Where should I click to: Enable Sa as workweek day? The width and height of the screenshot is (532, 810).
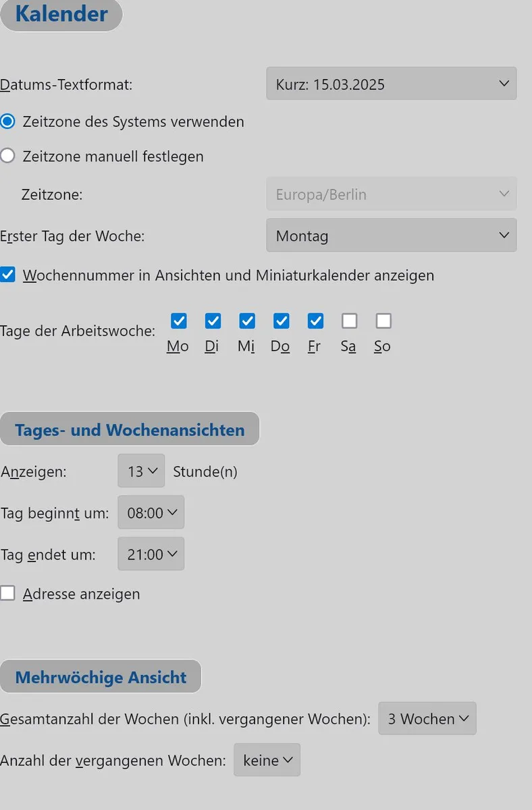(x=349, y=321)
